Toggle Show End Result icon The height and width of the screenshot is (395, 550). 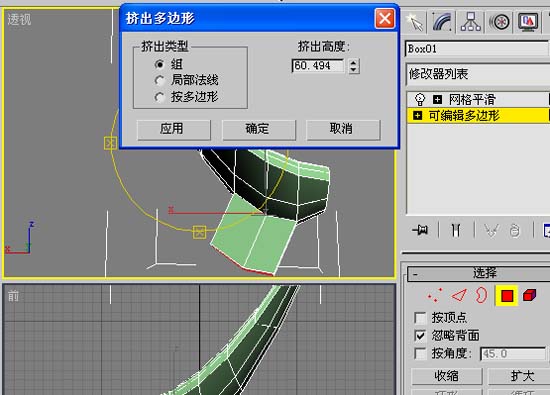coord(456,230)
